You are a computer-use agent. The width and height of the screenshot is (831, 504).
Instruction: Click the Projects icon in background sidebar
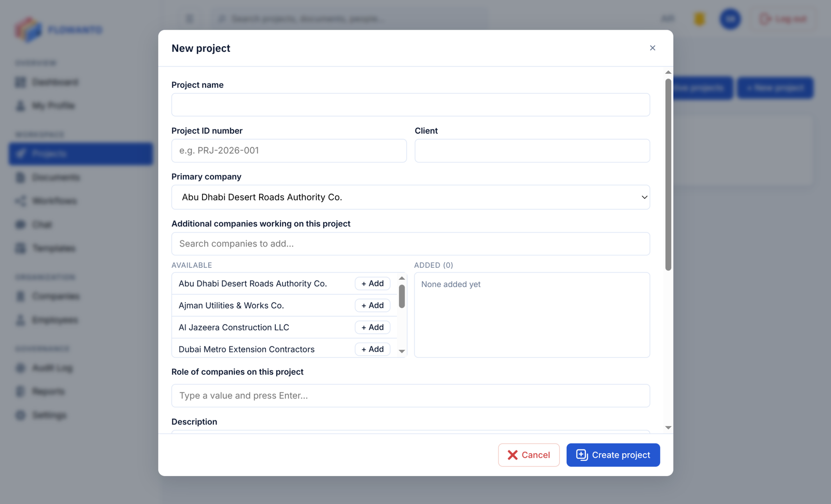tap(21, 154)
